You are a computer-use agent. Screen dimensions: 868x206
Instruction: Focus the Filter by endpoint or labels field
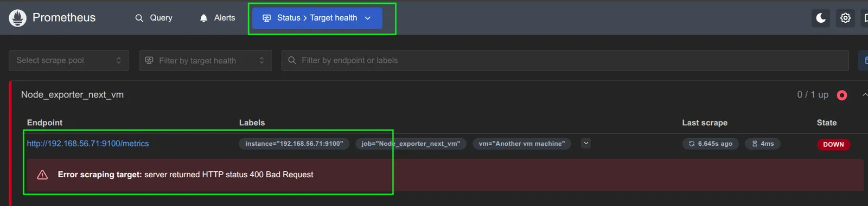[x=565, y=60]
